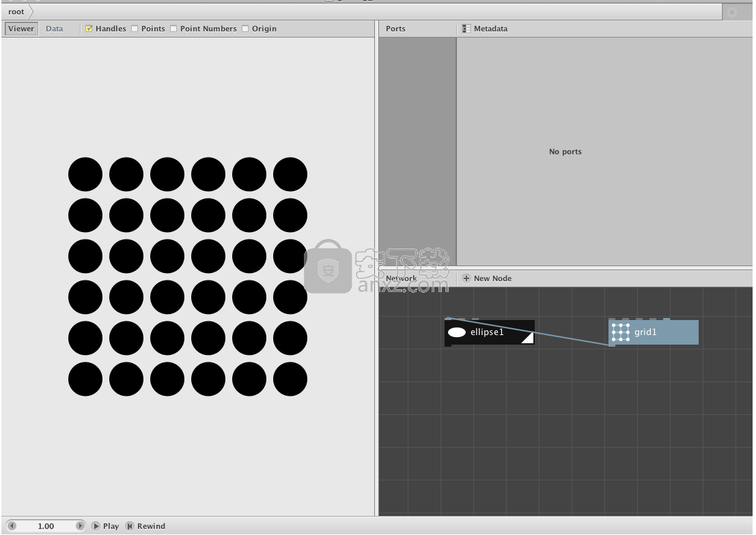Click the Rewind button

[145, 526]
